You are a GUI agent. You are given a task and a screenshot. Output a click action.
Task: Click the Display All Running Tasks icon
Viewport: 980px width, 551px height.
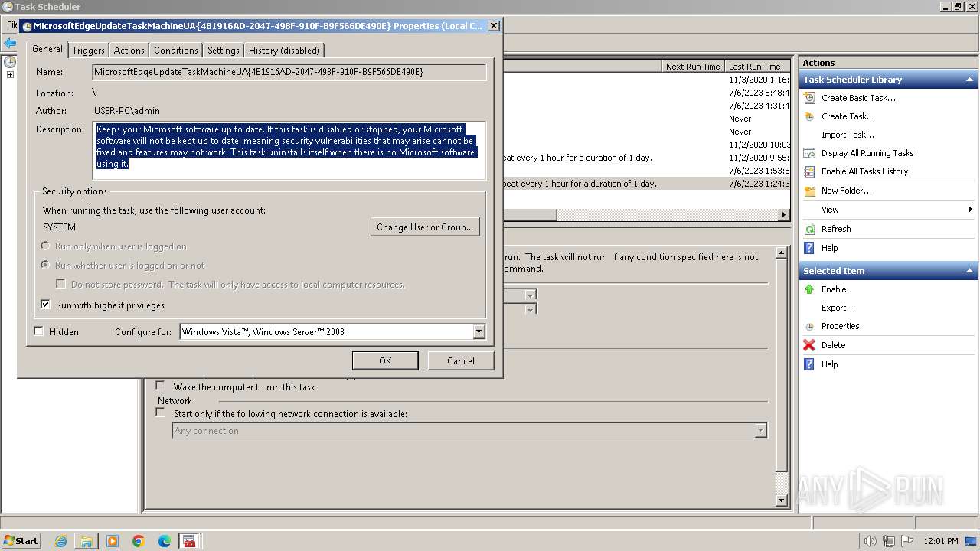coord(809,153)
